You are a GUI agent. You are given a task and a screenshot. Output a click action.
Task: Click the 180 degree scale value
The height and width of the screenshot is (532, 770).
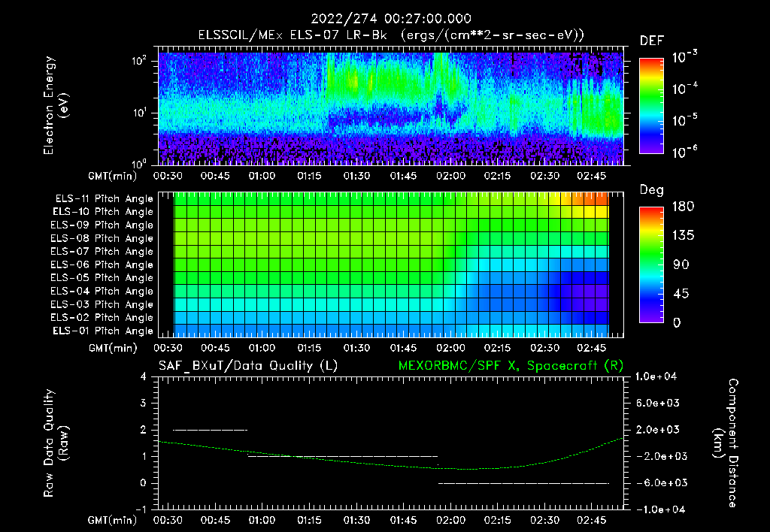coord(683,207)
